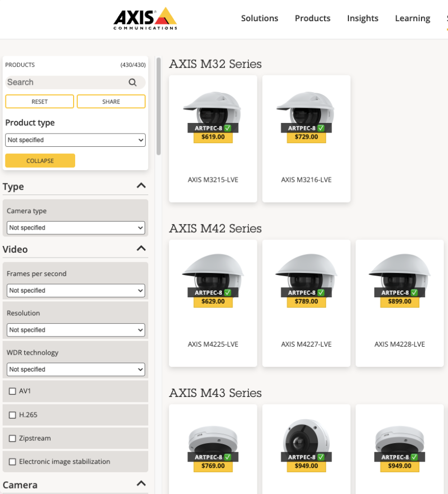Click the $769.00 price tag

(x=213, y=466)
